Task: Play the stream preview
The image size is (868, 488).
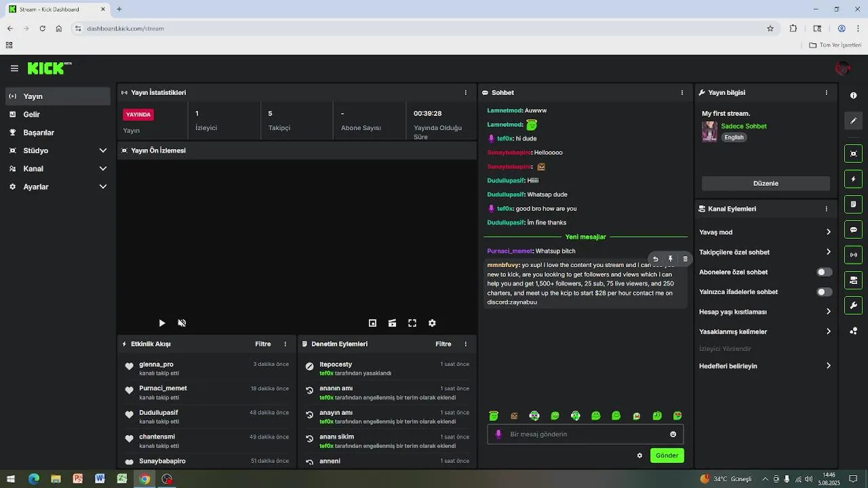Action: pyautogui.click(x=161, y=323)
